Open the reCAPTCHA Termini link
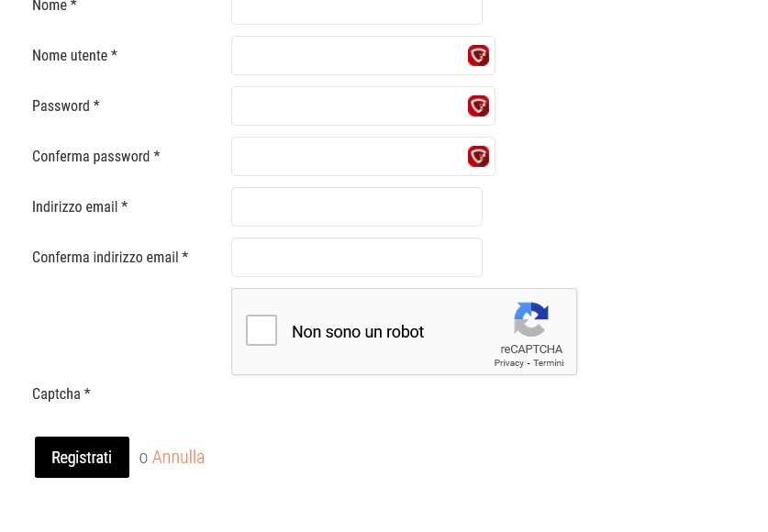The height and width of the screenshot is (532, 768). pyautogui.click(x=549, y=362)
